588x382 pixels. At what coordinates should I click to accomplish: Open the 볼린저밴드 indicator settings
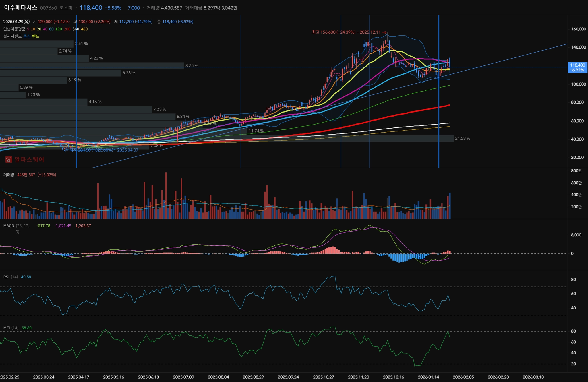pyautogui.click(x=12, y=36)
